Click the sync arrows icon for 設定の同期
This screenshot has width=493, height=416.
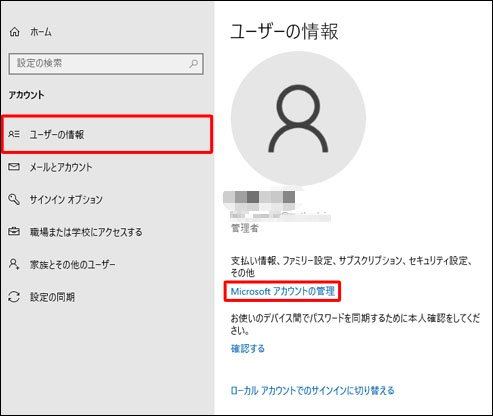tap(14, 297)
